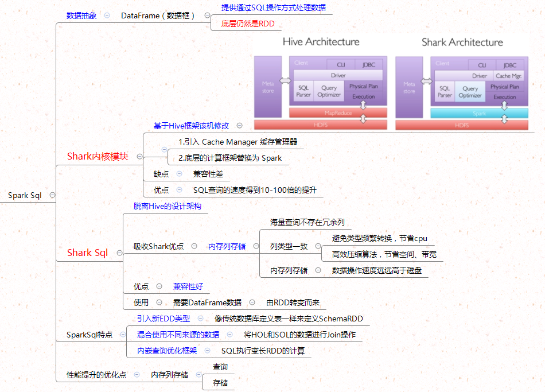This screenshot has height=392, width=545.
Task: Select the SparkSql特点 topic
Action: point(89,335)
